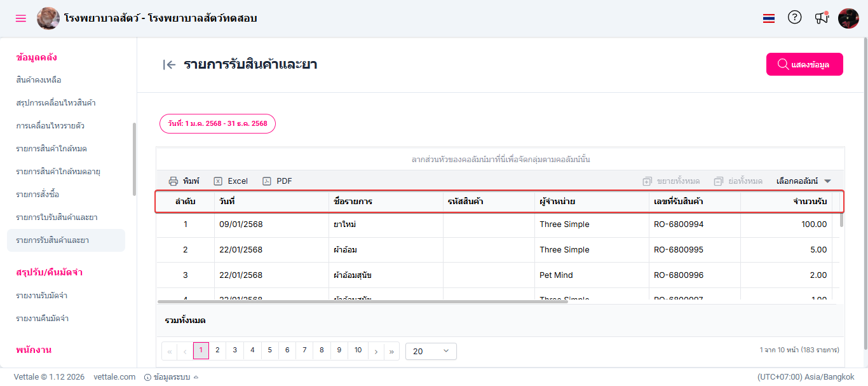Open the เลือกคอลัมน์ column chooser dropdown
This screenshot has height=386, width=868.
(803, 181)
